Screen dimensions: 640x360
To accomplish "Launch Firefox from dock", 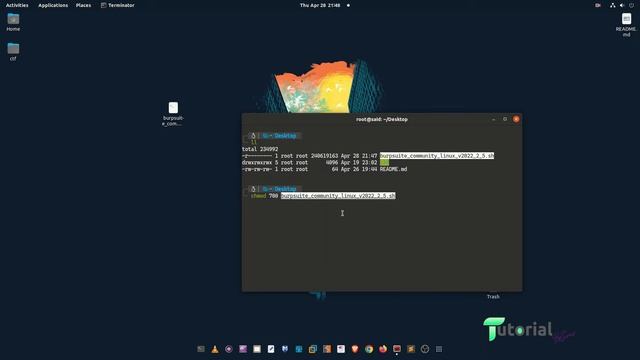I will click(x=383, y=349).
